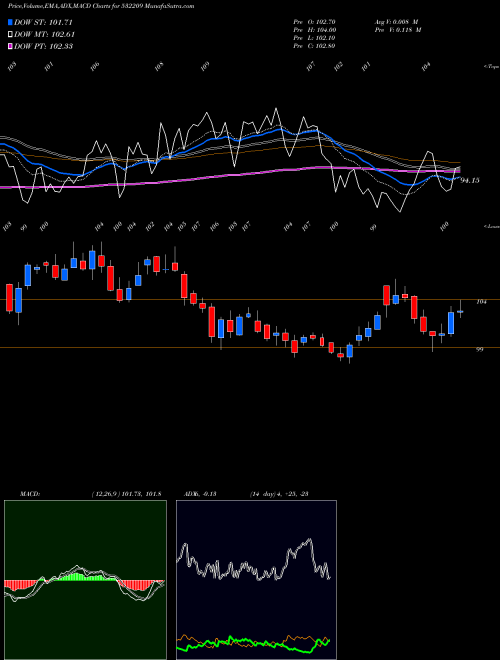500x660 pixels.
Task: Click the 'Pre L: 102.10' low value
Action: (314, 38)
